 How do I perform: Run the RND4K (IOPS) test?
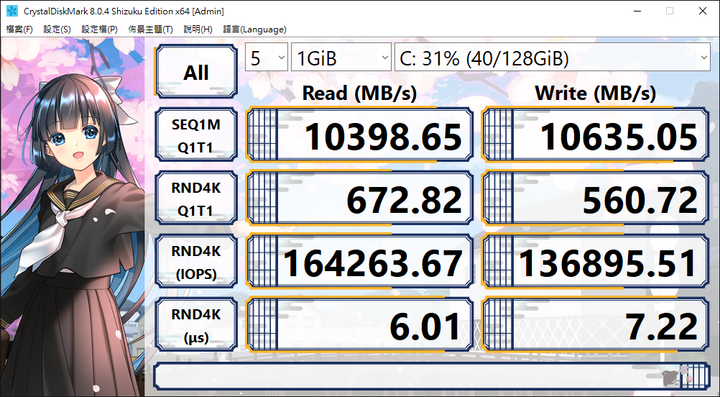point(196,262)
